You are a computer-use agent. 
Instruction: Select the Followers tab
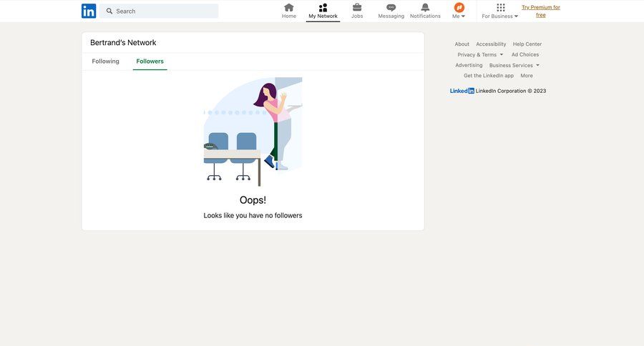150,61
